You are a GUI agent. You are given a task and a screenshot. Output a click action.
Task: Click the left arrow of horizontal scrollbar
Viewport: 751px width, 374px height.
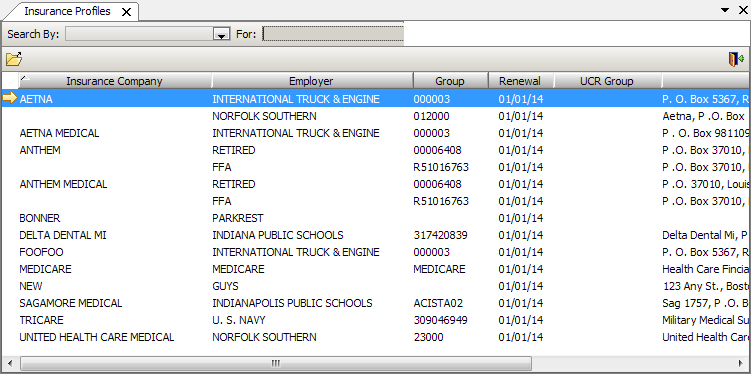[10, 363]
